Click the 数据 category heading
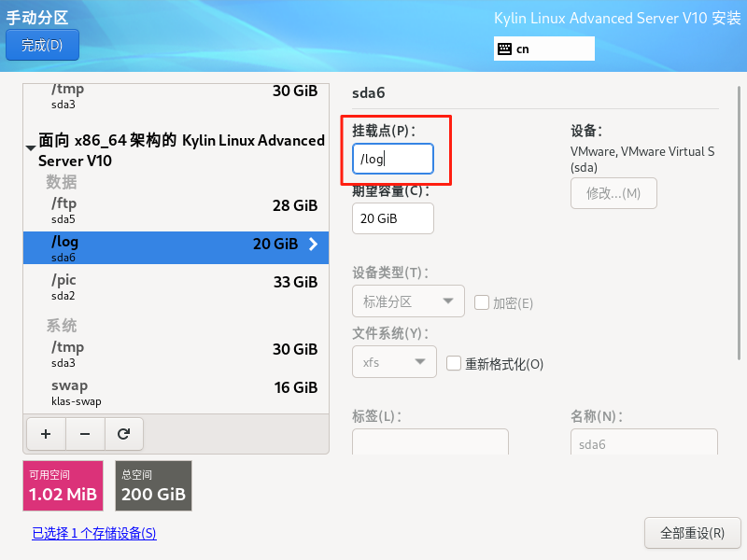747x560 pixels. (x=62, y=182)
